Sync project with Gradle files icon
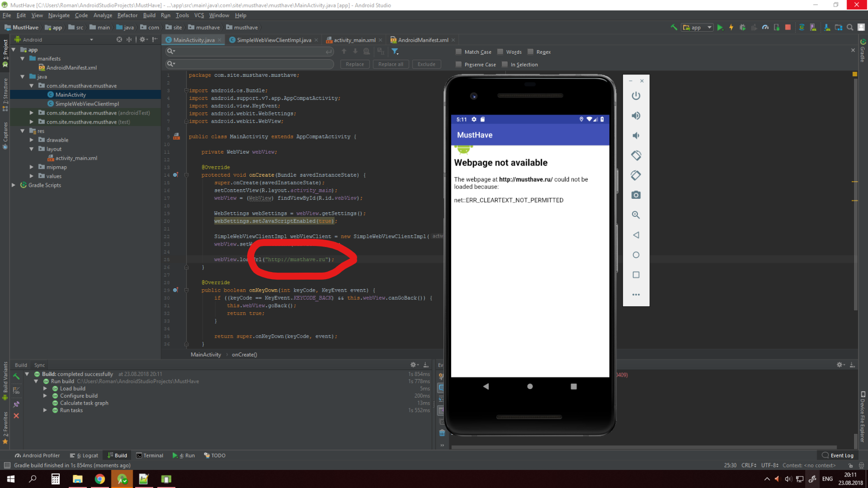Viewport: 868px width, 488px height. tap(802, 28)
